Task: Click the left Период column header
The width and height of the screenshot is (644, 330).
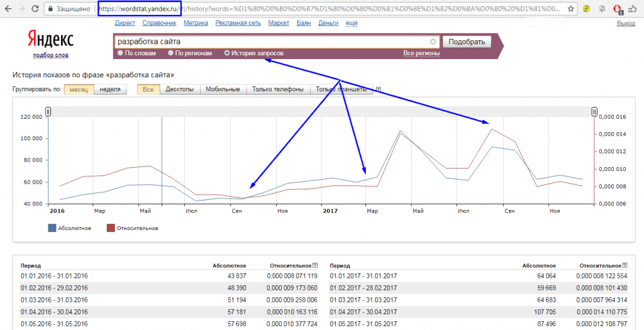Action: click(x=31, y=265)
